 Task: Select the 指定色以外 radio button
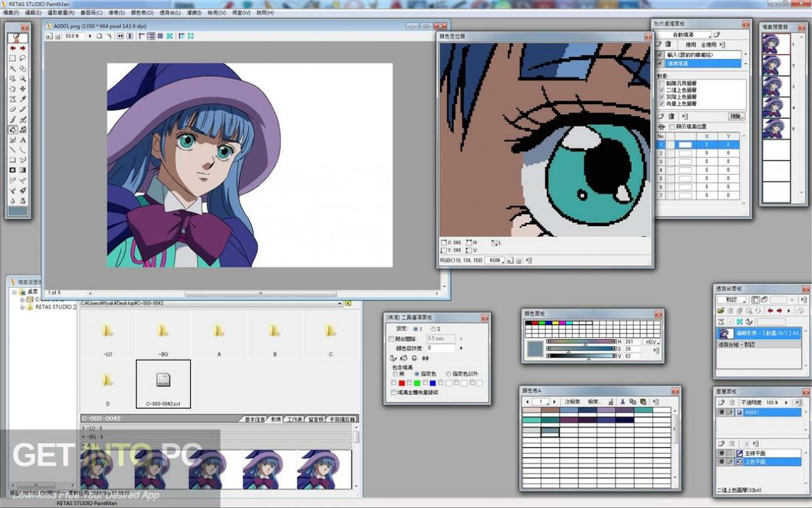click(449, 374)
